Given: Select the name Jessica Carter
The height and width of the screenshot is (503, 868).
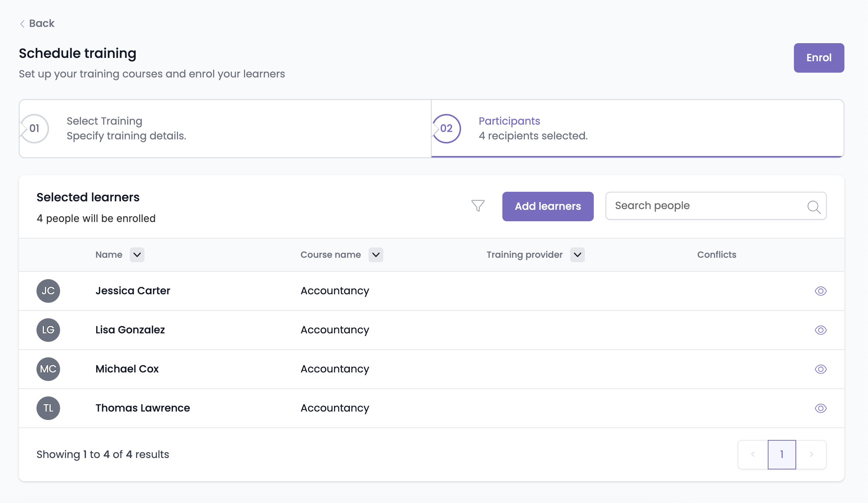Looking at the screenshot, I should (x=133, y=291).
